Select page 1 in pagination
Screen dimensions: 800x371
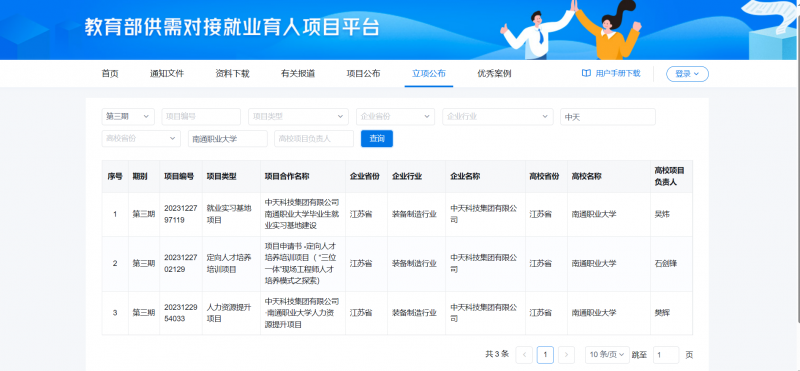pyautogui.click(x=545, y=355)
